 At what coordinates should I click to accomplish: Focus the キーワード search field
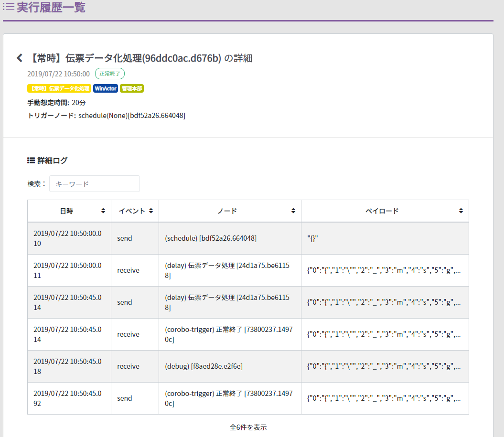[x=95, y=184]
